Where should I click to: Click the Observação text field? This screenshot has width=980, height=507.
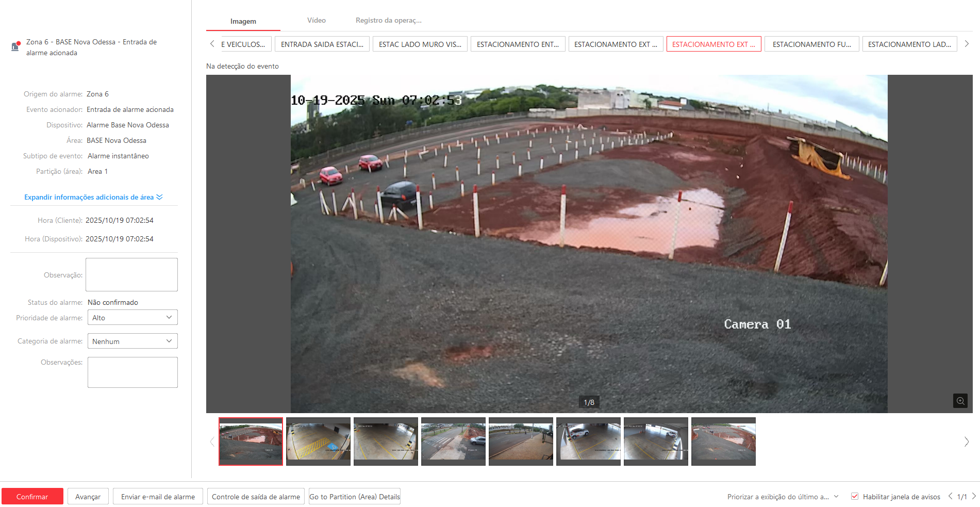[x=131, y=275]
